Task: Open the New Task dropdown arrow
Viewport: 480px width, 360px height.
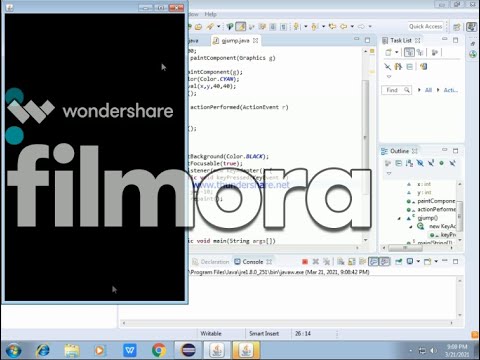Action: (x=396, y=52)
